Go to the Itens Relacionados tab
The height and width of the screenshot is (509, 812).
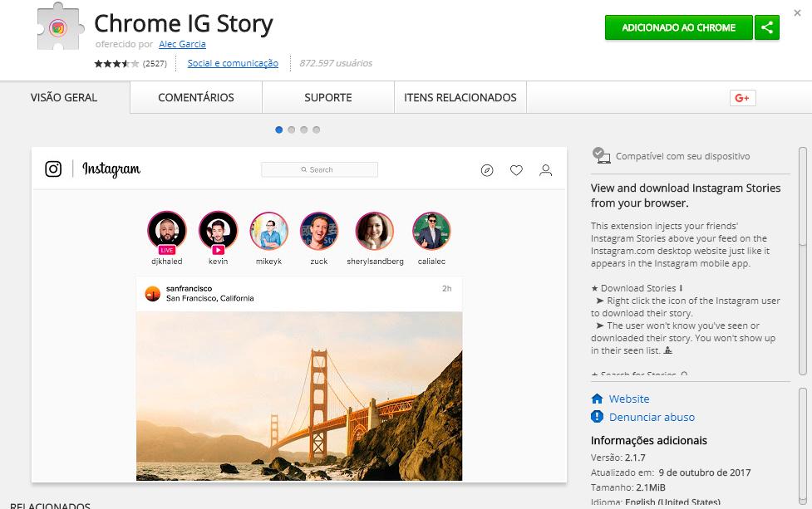(460, 97)
